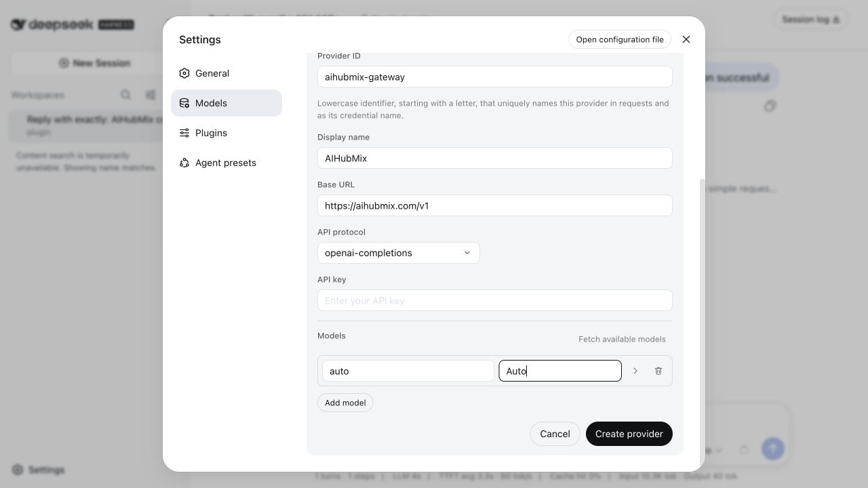Click the Models database icon in sidebar

[184, 103]
